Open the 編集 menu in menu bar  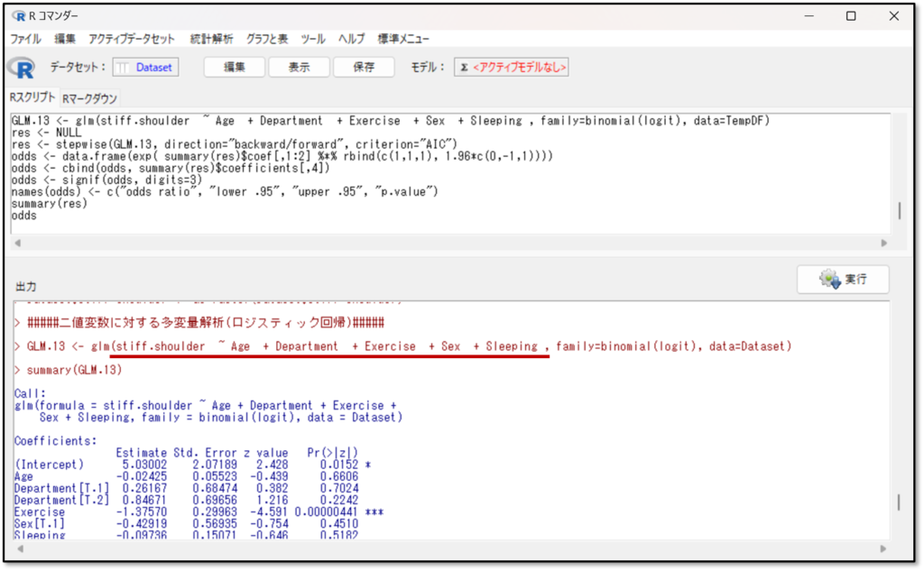click(65, 39)
